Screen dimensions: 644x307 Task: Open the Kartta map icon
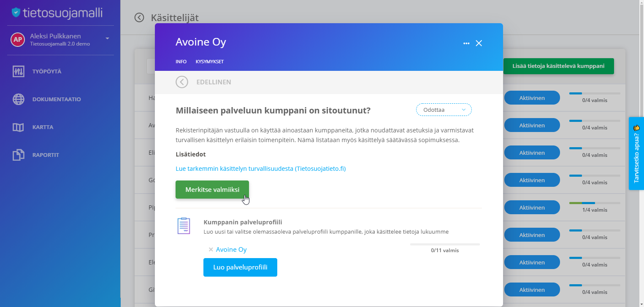(x=18, y=127)
